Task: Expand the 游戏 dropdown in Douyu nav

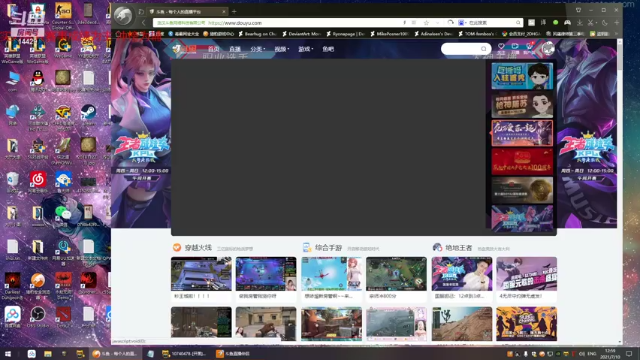Action: (305, 49)
